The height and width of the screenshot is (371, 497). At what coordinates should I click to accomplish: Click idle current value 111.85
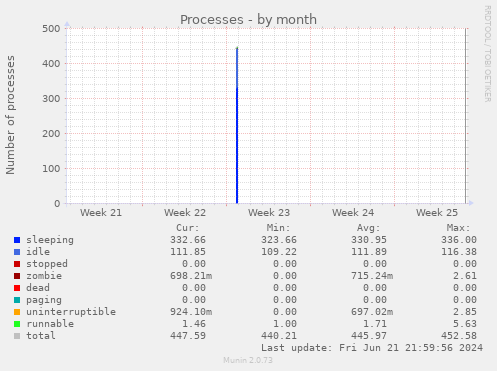tap(188, 252)
